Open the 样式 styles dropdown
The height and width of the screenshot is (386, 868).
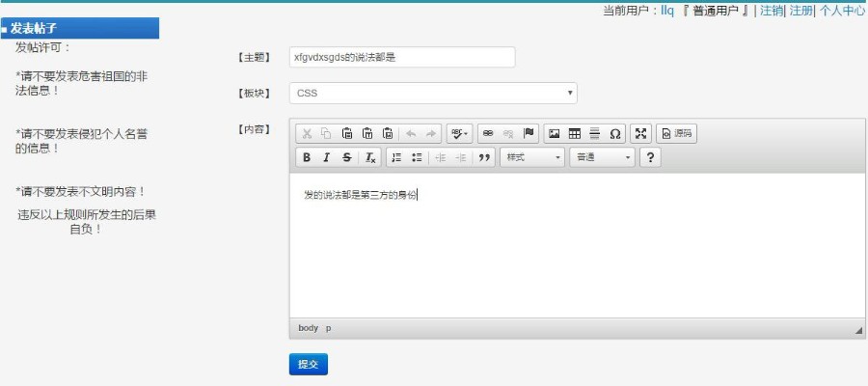tap(532, 158)
